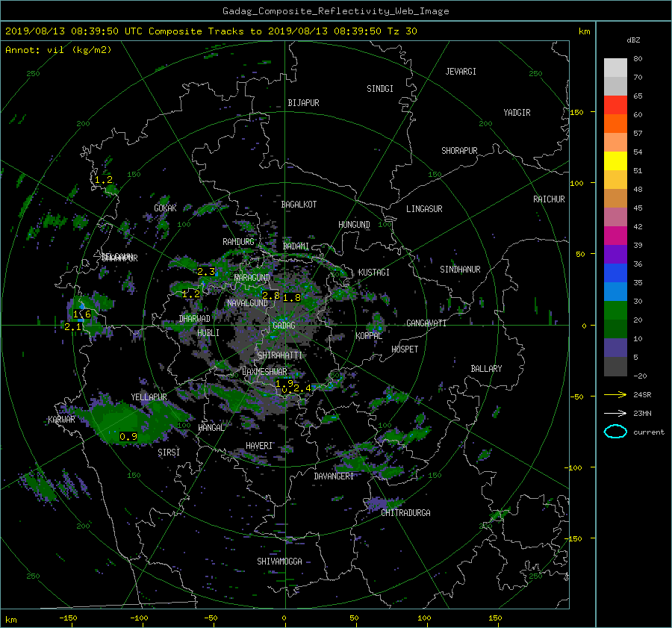Click the SHORAPUR city label
672x628 pixels.
(x=459, y=151)
